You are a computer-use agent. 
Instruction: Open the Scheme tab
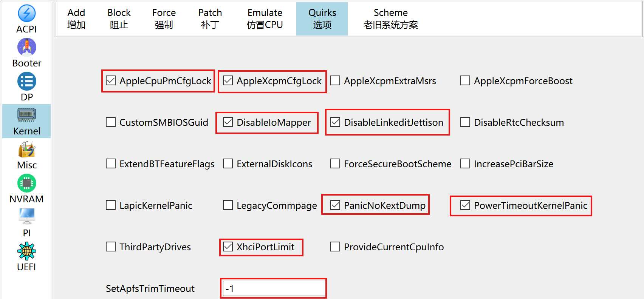[x=391, y=18]
